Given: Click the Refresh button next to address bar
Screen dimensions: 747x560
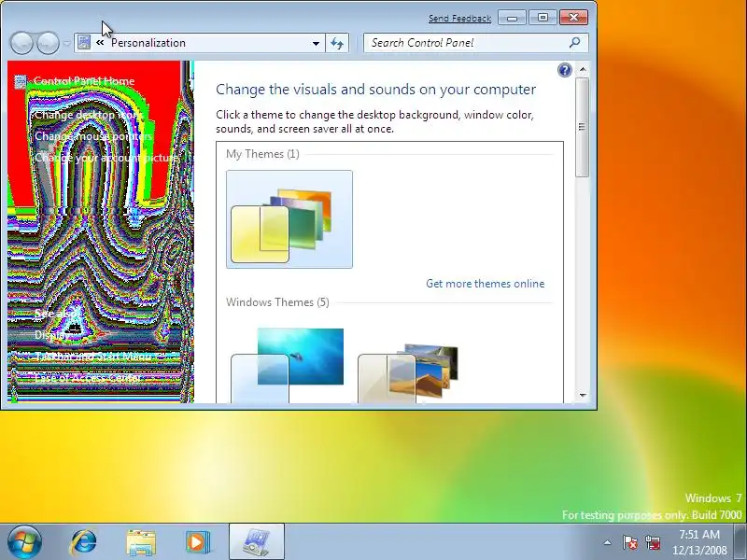Looking at the screenshot, I should [x=337, y=43].
